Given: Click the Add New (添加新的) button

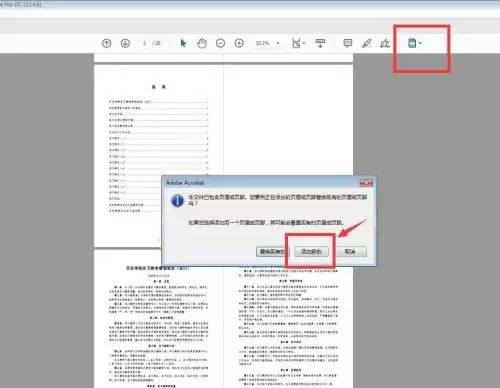Looking at the screenshot, I should coord(311,251).
